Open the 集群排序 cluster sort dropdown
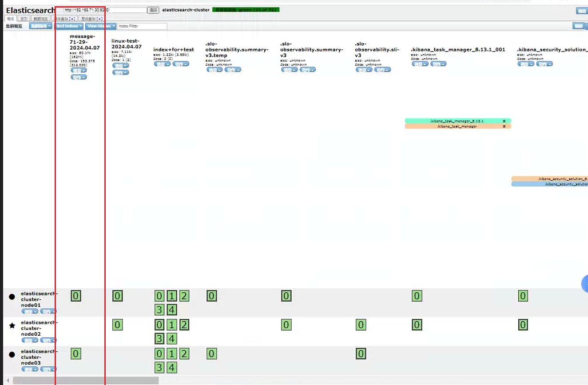588x385 pixels. click(41, 26)
